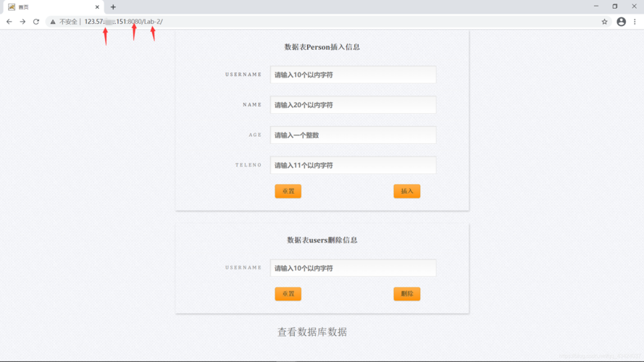This screenshot has height=362, width=644.
Task: Click the 不安全 security label
Action: coord(68,22)
